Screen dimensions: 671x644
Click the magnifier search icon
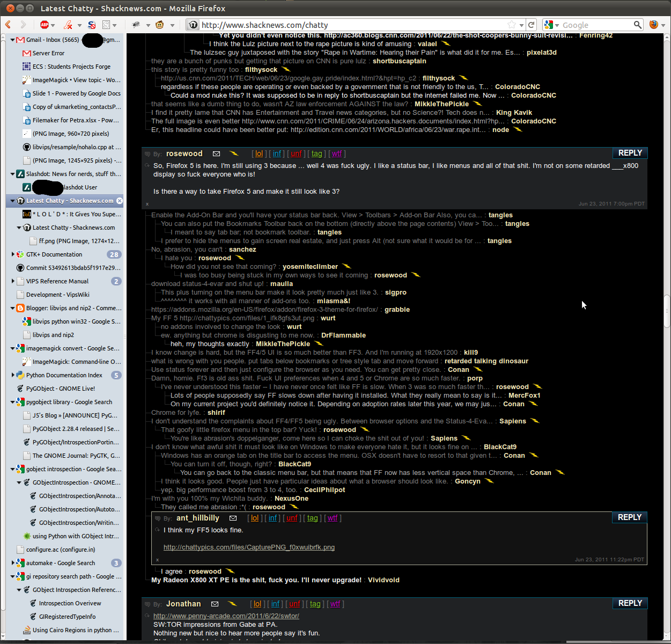pyautogui.click(x=637, y=25)
